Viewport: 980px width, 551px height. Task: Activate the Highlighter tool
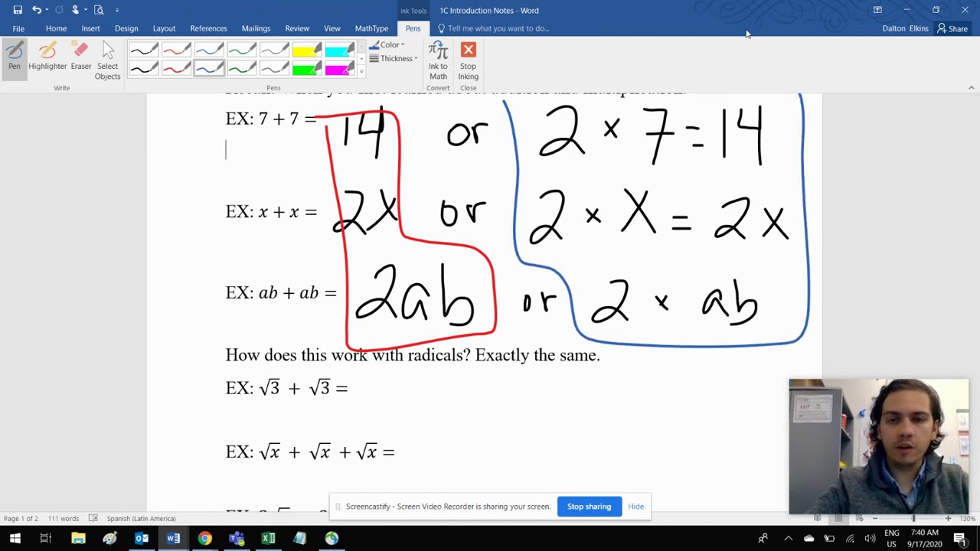[47, 57]
